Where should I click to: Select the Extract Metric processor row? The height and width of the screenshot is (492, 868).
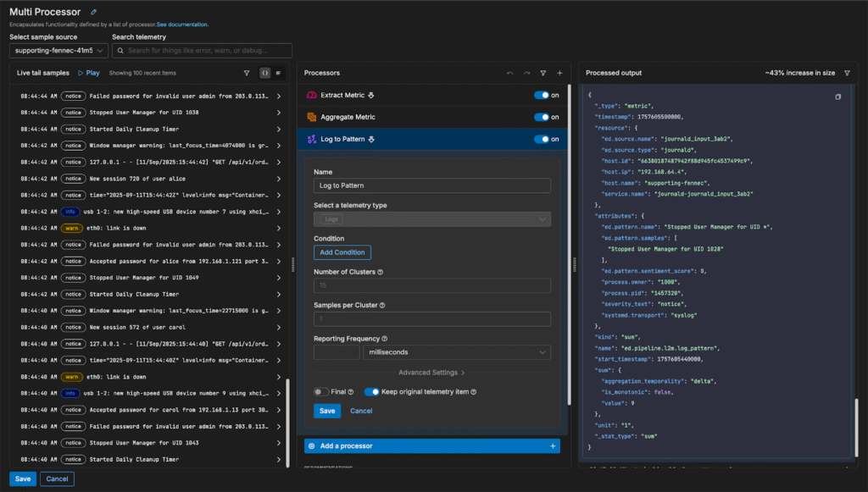tap(343, 95)
